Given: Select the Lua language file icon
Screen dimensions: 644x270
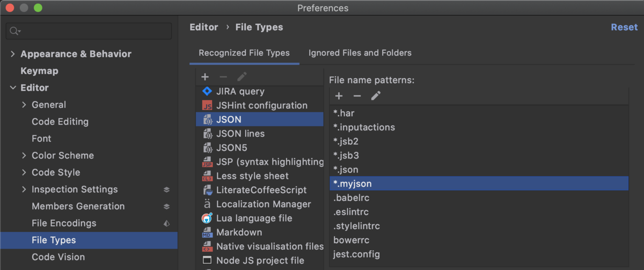Looking at the screenshot, I should coord(207,218).
